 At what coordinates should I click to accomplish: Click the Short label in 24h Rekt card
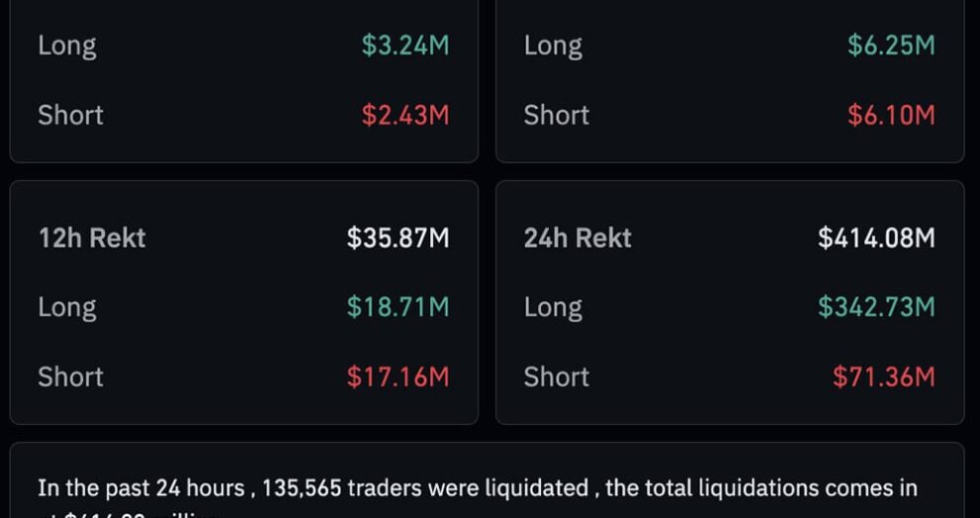point(556,377)
